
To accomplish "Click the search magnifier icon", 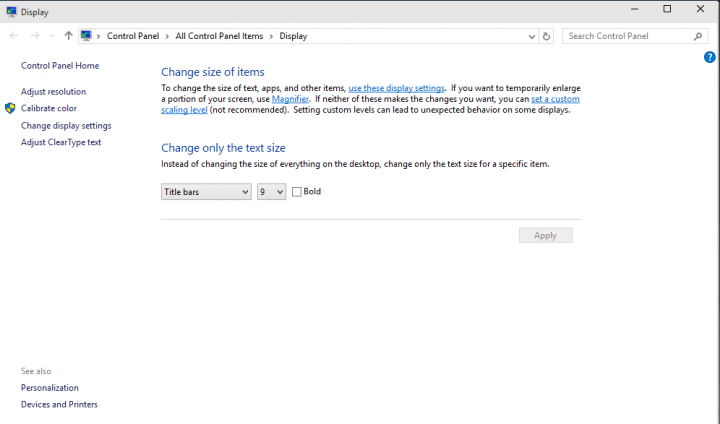I will pyautogui.click(x=698, y=36).
